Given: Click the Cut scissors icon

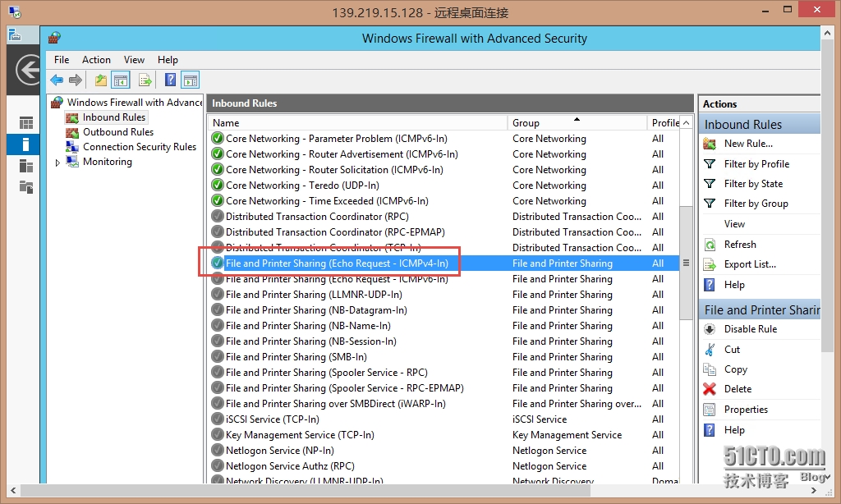Looking at the screenshot, I should coord(710,350).
